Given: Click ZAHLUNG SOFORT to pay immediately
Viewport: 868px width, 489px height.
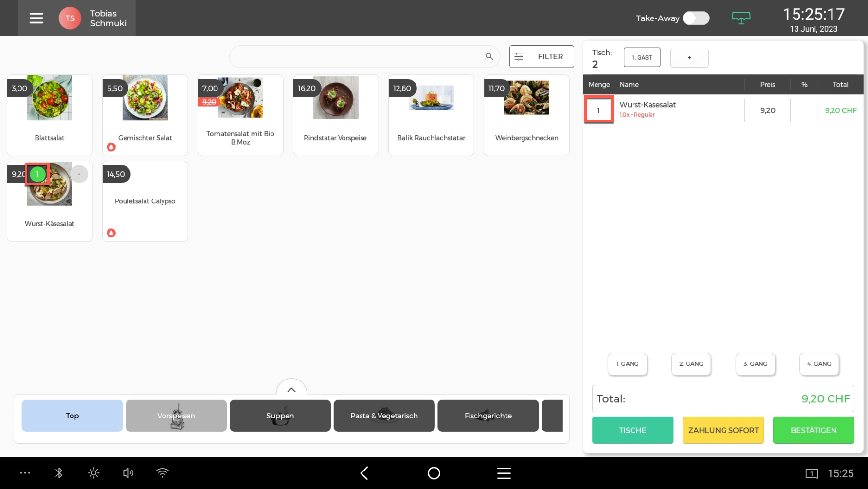Looking at the screenshot, I should pyautogui.click(x=723, y=430).
